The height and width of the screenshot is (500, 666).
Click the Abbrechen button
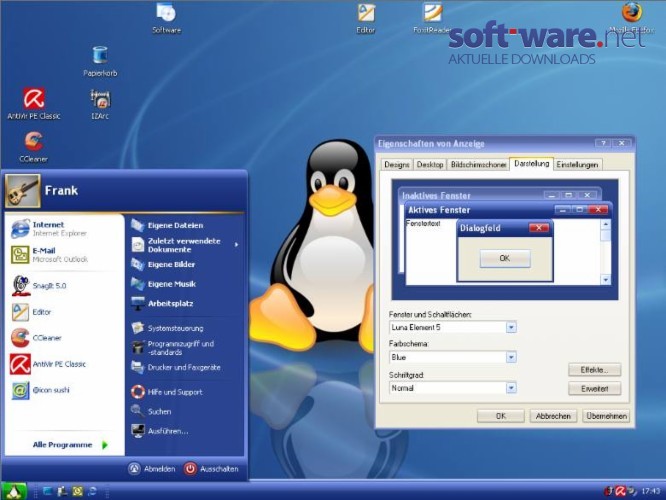click(553, 416)
